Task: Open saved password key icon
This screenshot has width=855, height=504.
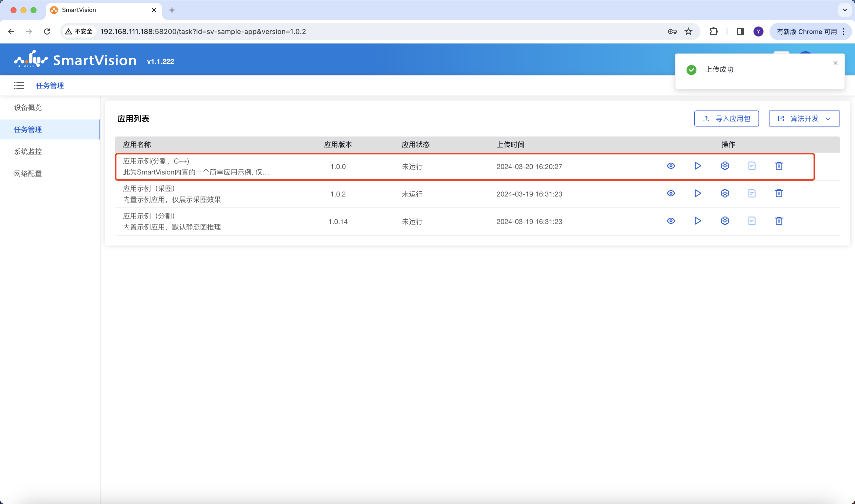Action: 672,31
